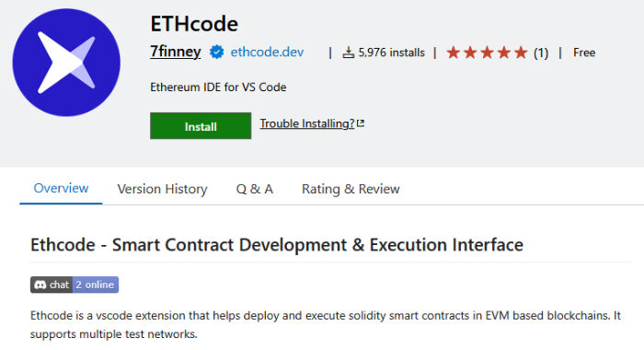The image size is (644, 350).
Task: Open the Version History tab
Action: click(162, 189)
